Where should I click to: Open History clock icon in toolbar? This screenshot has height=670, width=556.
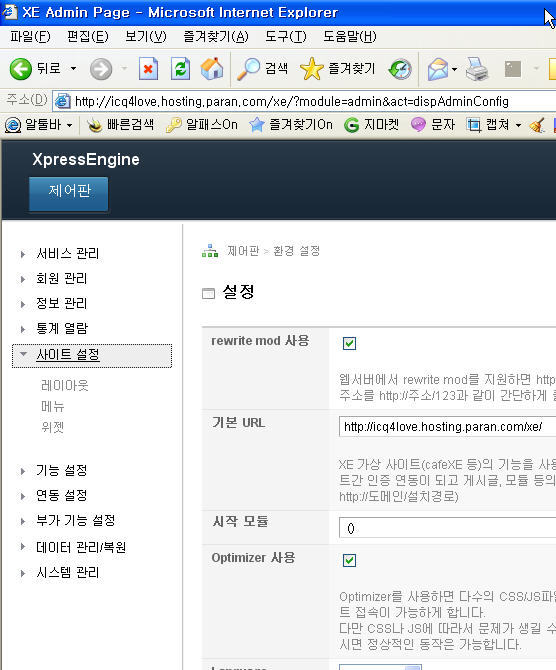click(x=400, y=69)
